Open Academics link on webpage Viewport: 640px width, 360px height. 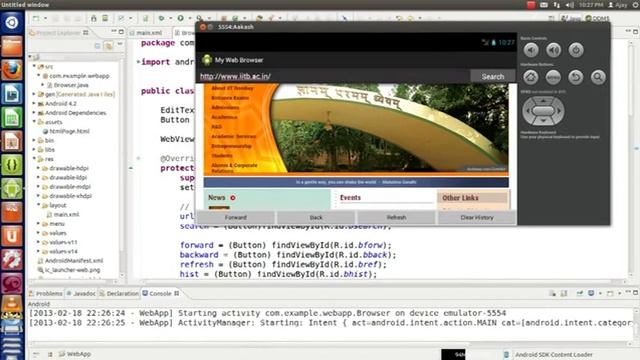(224, 117)
